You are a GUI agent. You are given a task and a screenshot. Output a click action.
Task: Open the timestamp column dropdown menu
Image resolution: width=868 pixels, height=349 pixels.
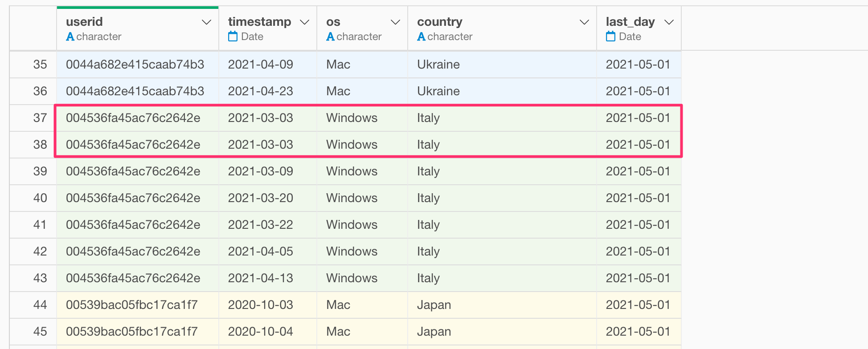tap(304, 22)
